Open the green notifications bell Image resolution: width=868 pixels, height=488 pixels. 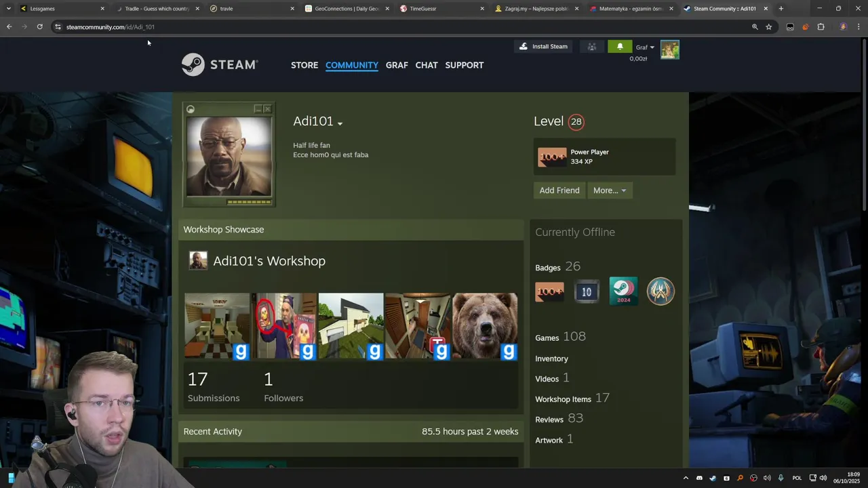click(620, 47)
